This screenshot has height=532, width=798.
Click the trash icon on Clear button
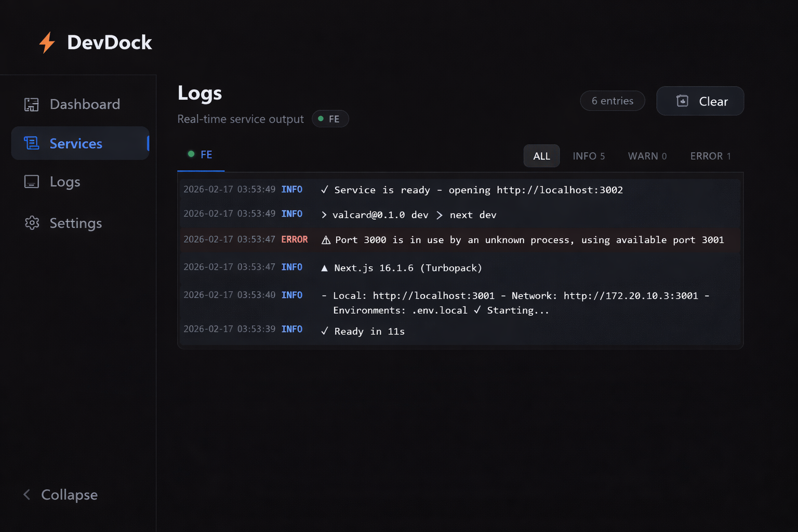coord(682,101)
